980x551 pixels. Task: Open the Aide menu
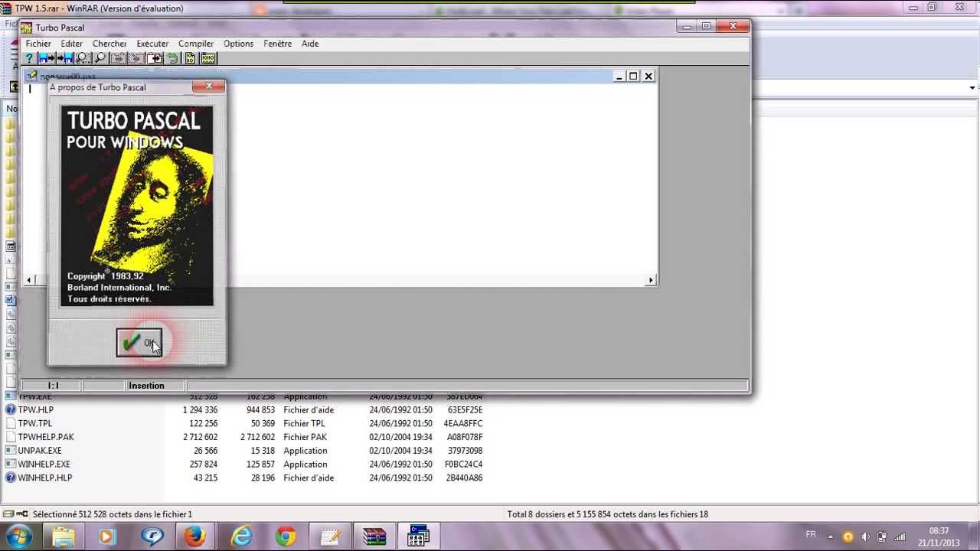click(310, 44)
